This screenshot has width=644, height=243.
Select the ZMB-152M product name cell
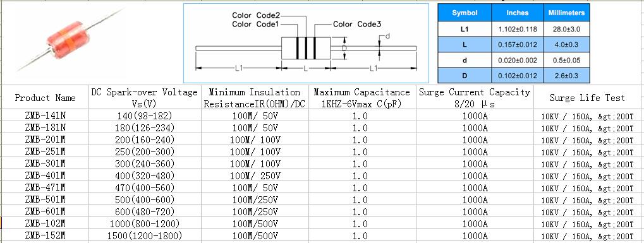coord(45,235)
